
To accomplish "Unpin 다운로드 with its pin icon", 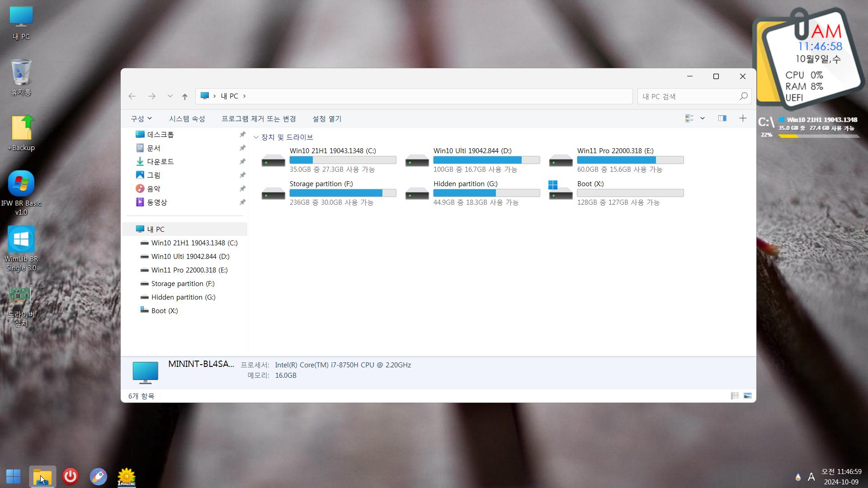I will coord(242,162).
